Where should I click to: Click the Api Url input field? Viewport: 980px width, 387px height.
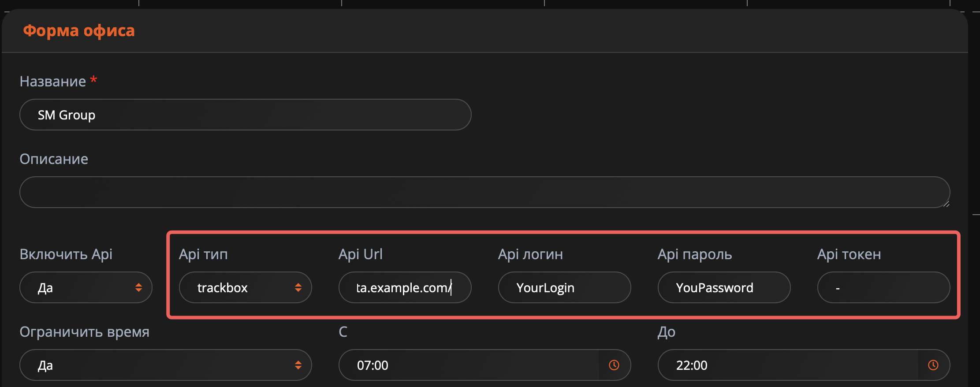(x=405, y=287)
